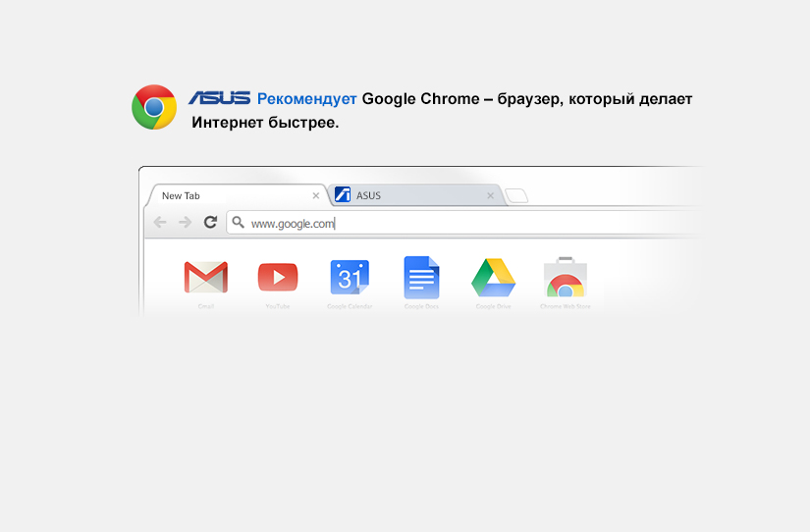Click the ASUS favicon on the second tab
The width and height of the screenshot is (810, 532).
tap(343, 194)
